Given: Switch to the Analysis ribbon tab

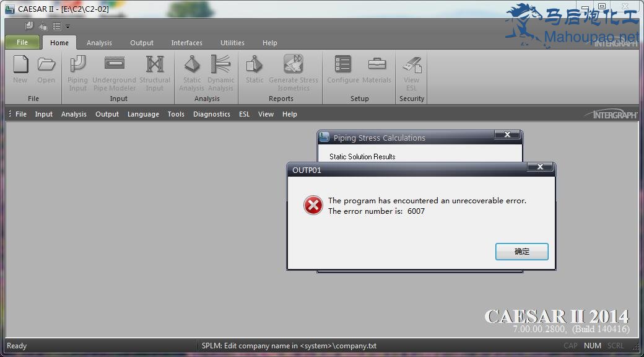Looking at the screenshot, I should (100, 43).
